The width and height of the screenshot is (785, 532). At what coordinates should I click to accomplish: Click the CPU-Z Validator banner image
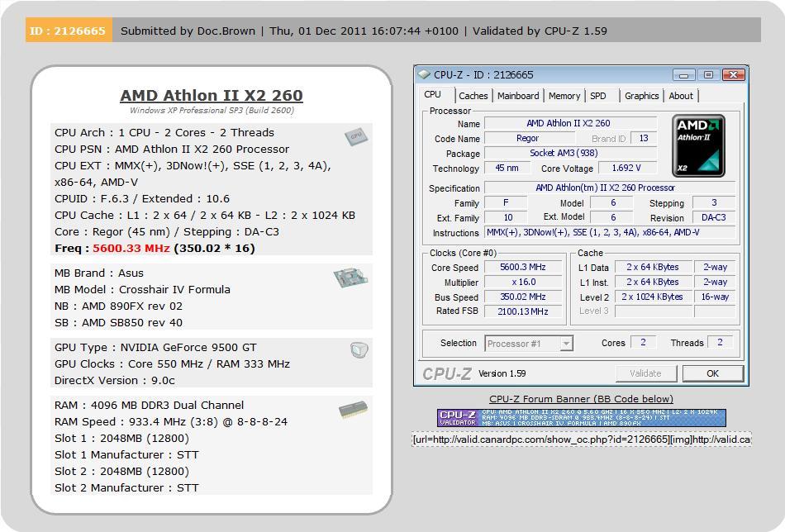581,418
